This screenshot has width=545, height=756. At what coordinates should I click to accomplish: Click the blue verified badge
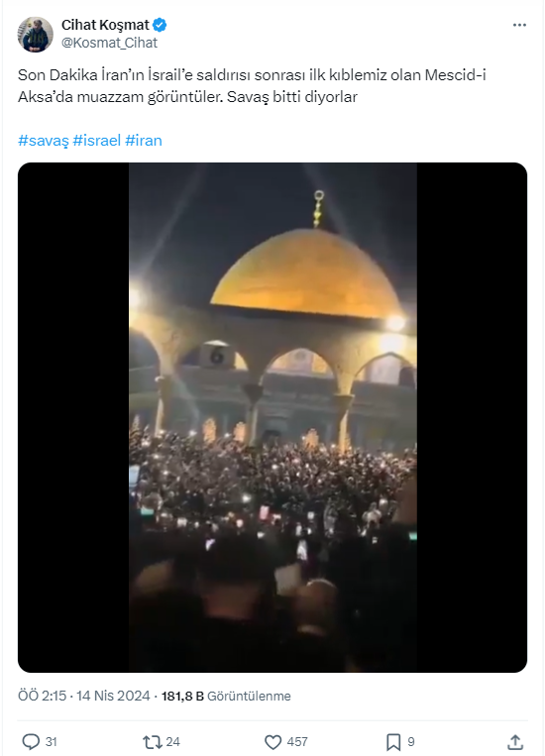point(160,25)
